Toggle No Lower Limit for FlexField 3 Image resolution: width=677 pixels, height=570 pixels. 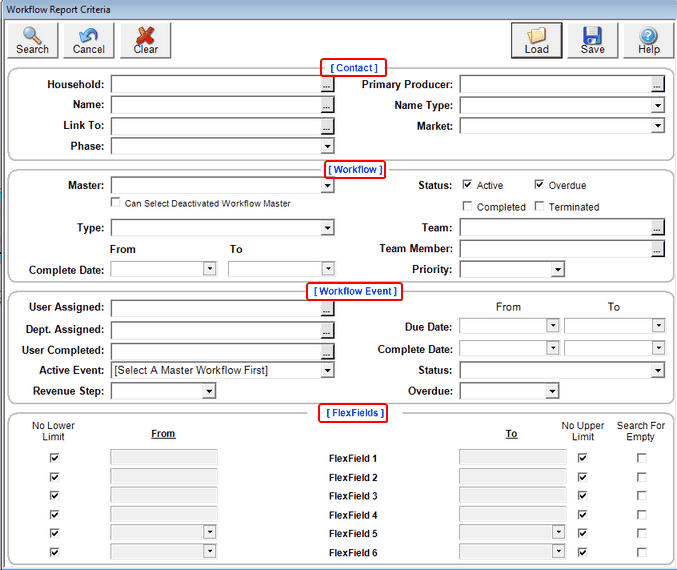point(54,495)
